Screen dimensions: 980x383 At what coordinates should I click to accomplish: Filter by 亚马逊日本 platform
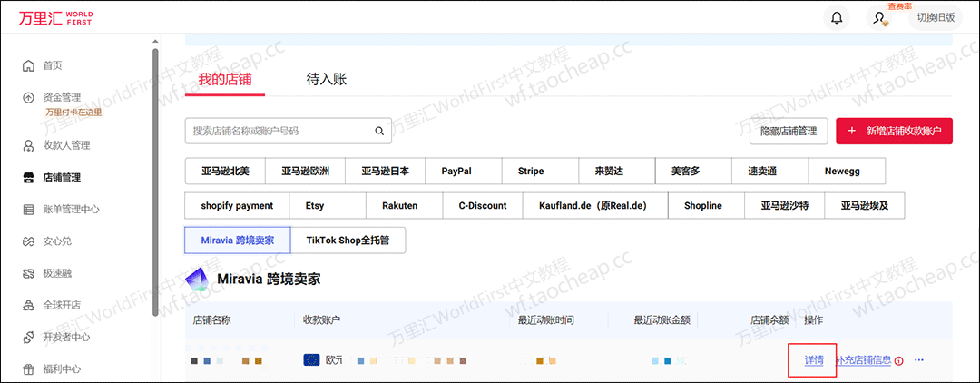click(x=385, y=172)
